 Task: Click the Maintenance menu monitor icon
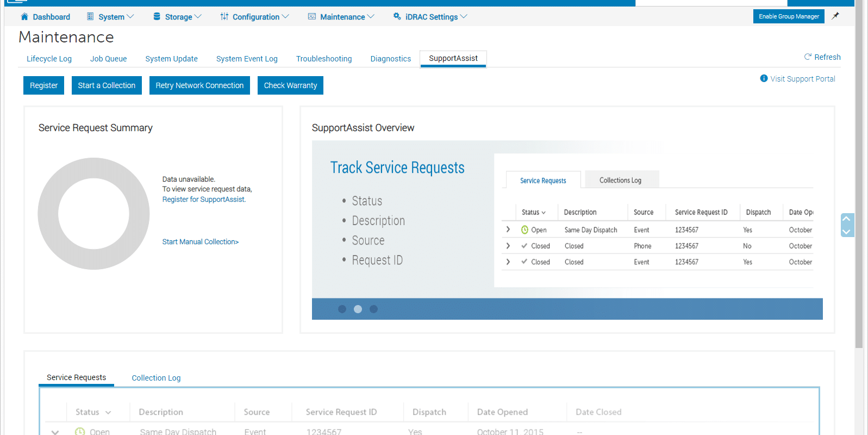[312, 17]
